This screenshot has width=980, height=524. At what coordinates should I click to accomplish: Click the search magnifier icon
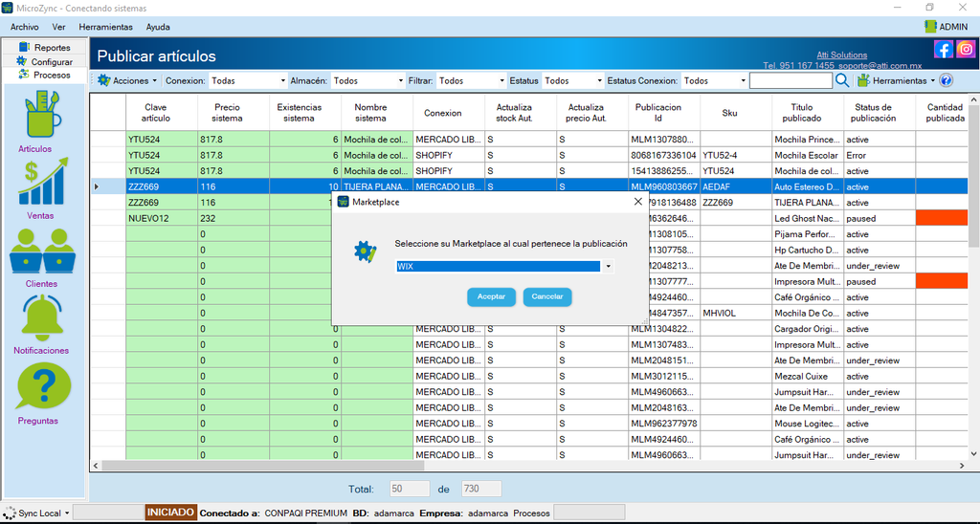[842, 80]
